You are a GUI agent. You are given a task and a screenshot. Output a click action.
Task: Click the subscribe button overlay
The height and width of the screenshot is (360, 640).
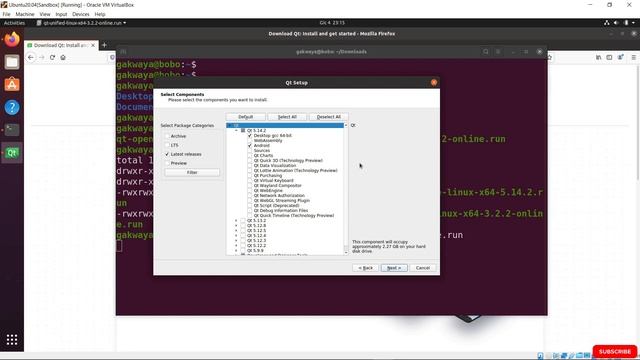click(x=615, y=351)
